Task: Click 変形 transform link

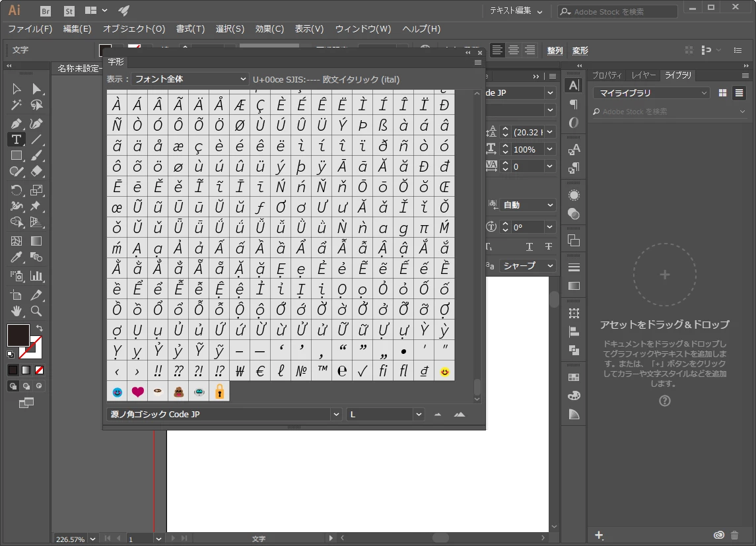Action: (x=580, y=51)
